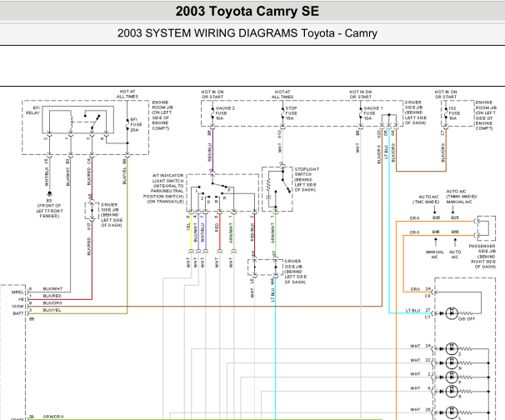505x420 pixels.
Task: Click the IG2 fuse 10A symbol
Action: tap(446, 113)
